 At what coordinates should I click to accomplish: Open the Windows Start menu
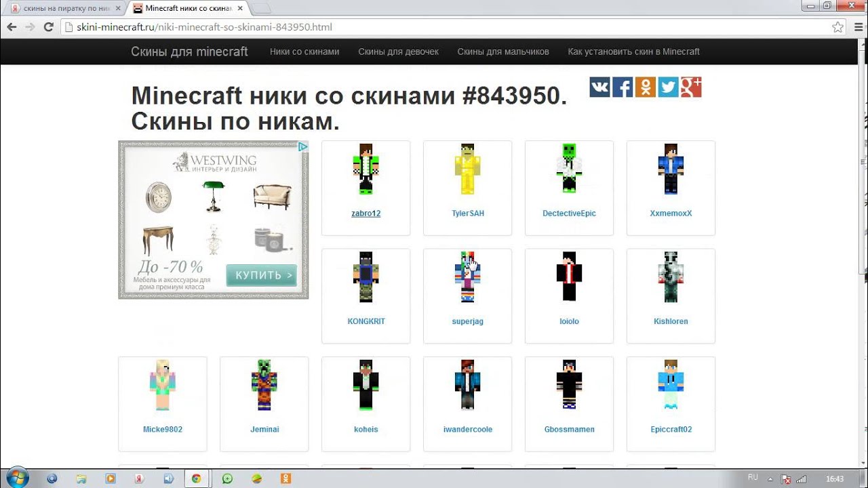[x=16, y=478]
